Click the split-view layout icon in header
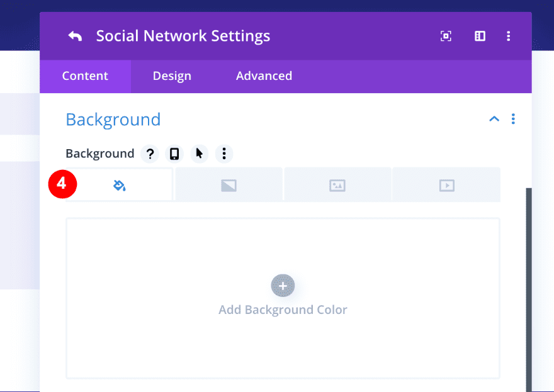Screen dimensions: 554x392 [480, 36]
